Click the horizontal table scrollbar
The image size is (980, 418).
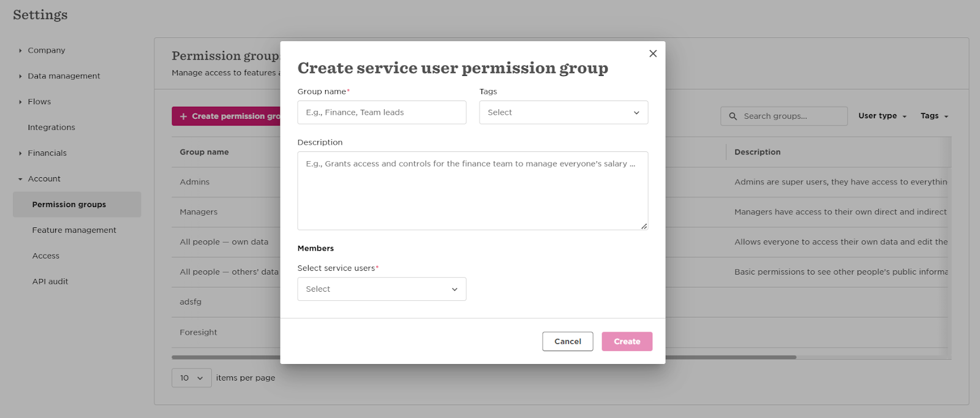tap(730, 357)
